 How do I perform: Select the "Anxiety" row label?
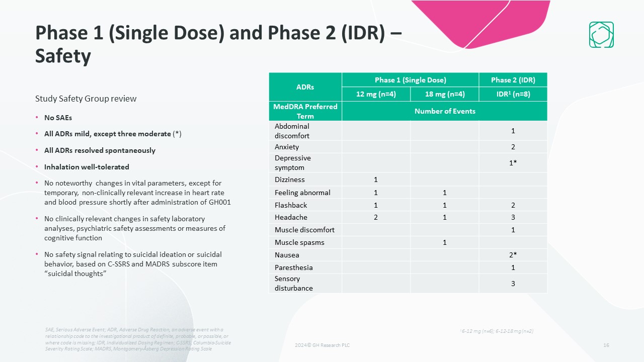[287, 147]
